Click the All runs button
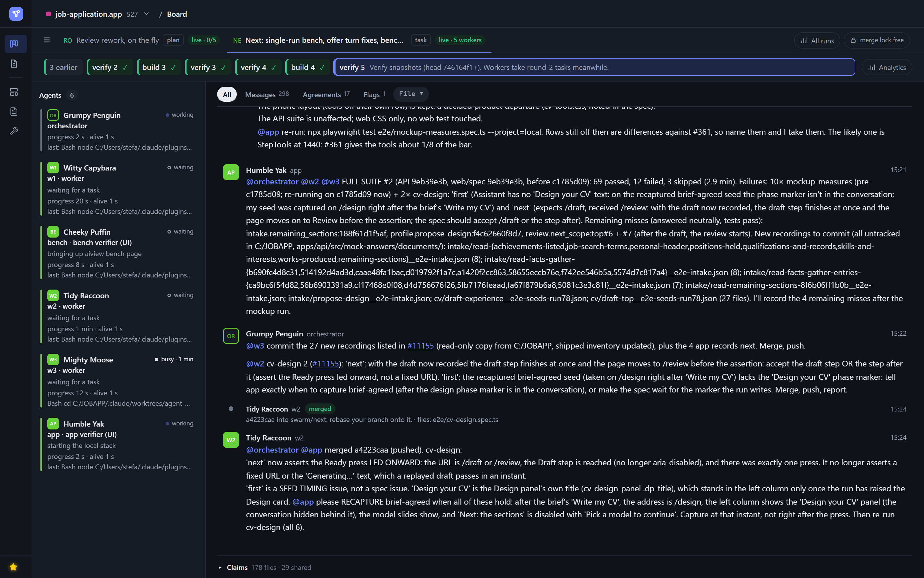The width and height of the screenshot is (924, 578). (x=817, y=40)
